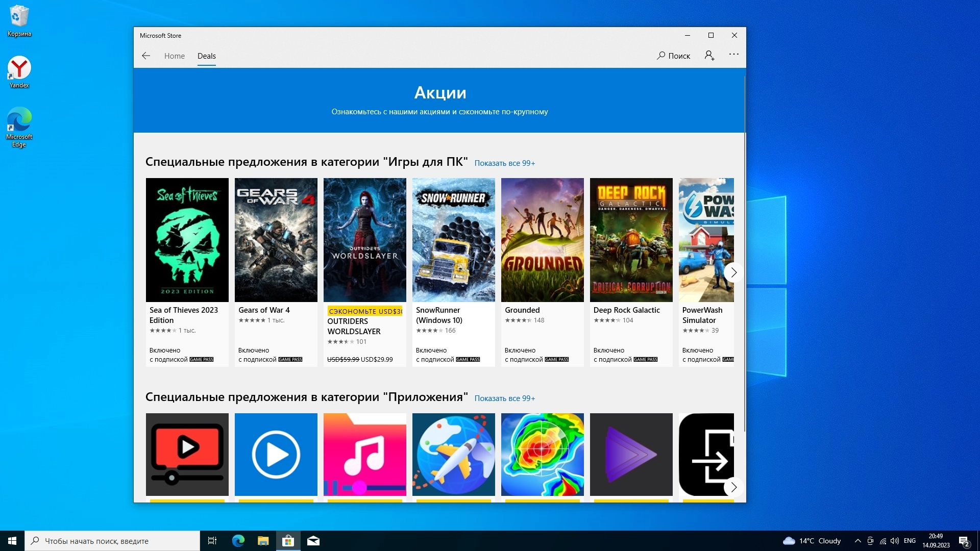Open the sign-in account icon

(x=709, y=56)
